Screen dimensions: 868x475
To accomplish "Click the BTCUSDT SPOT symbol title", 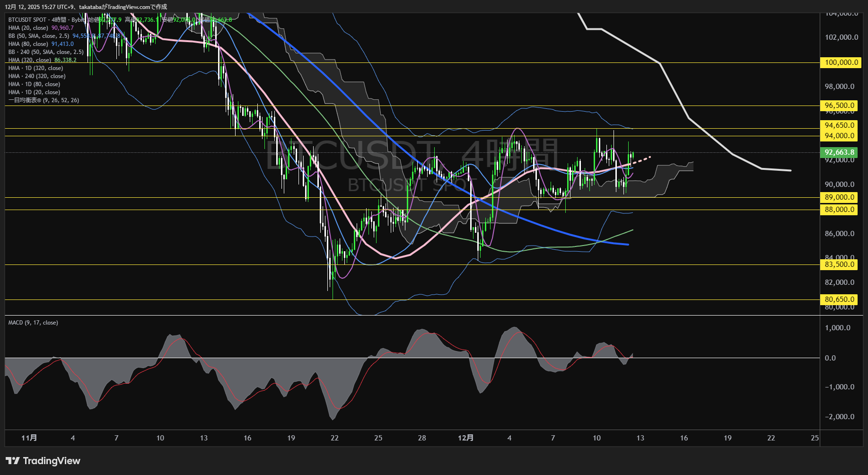I will 27,20.
